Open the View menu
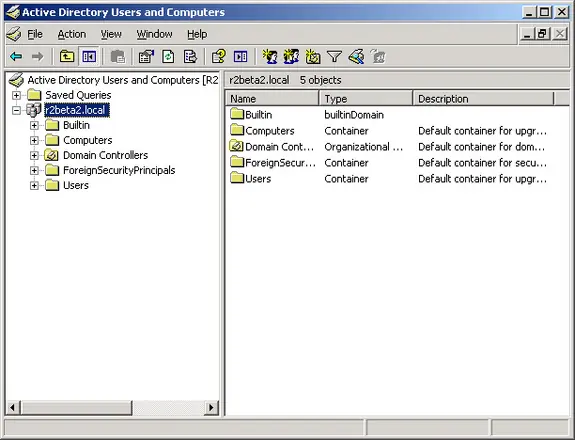Screen dimensions: 575x440 [x=111, y=34]
